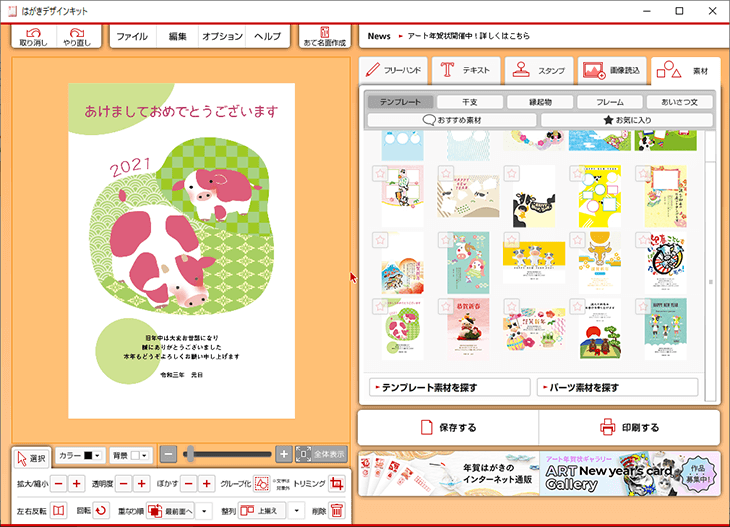Select the フリーハンド freehand pencil tool

(x=373, y=70)
